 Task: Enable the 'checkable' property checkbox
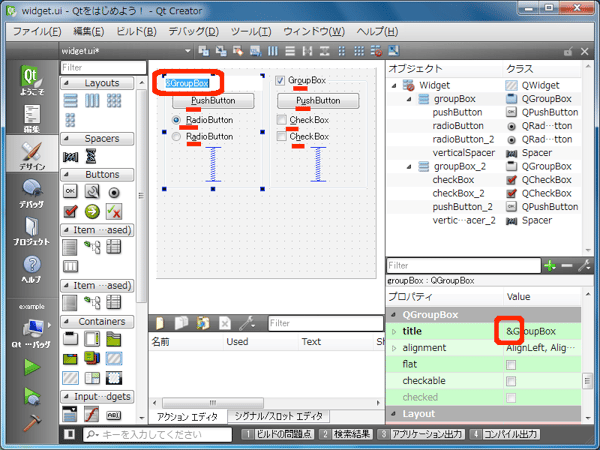click(511, 381)
